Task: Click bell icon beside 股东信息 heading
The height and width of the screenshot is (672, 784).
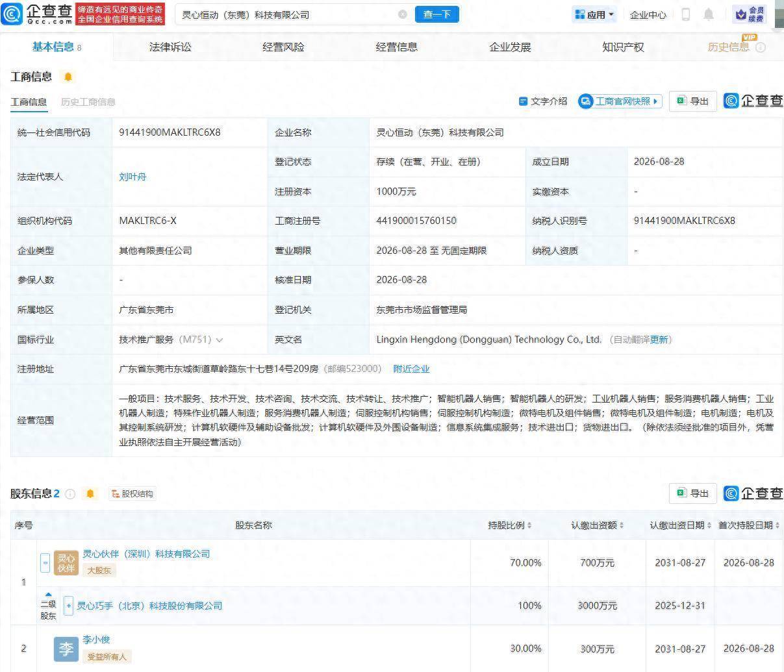Action: (x=90, y=494)
